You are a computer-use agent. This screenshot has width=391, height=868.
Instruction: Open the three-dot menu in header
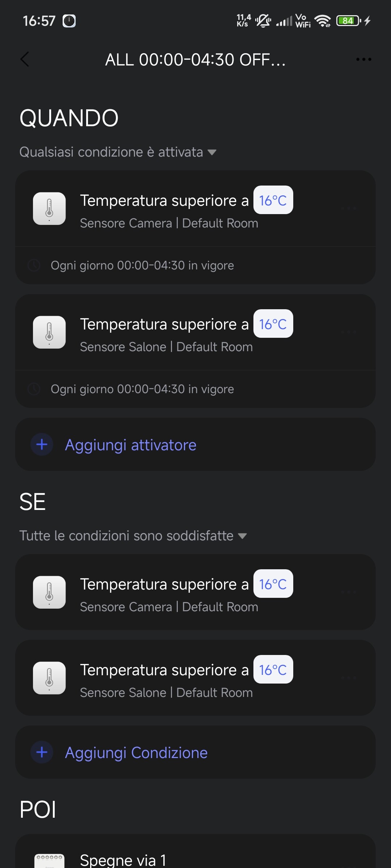tap(363, 60)
